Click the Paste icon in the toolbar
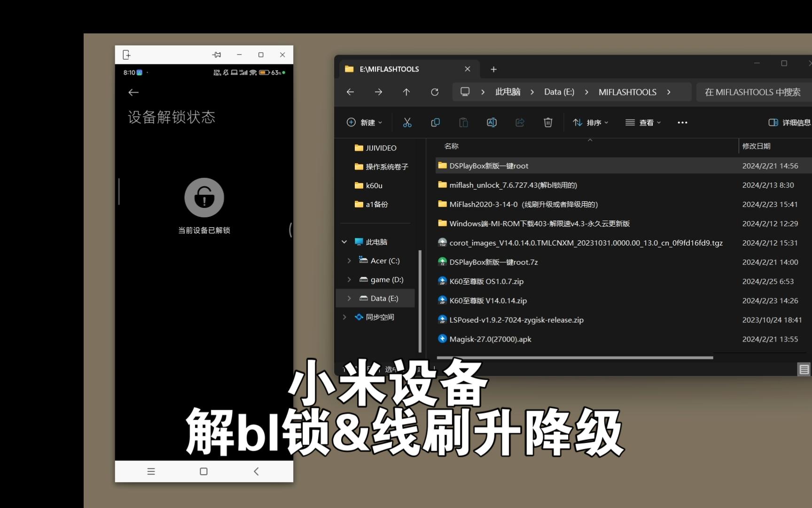Image resolution: width=812 pixels, height=508 pixels. (x=463, y=122)
